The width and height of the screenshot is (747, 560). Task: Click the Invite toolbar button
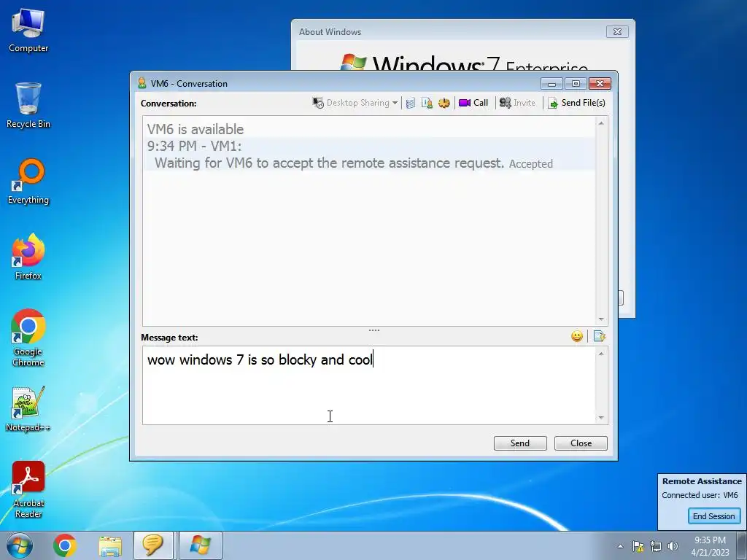517,103
